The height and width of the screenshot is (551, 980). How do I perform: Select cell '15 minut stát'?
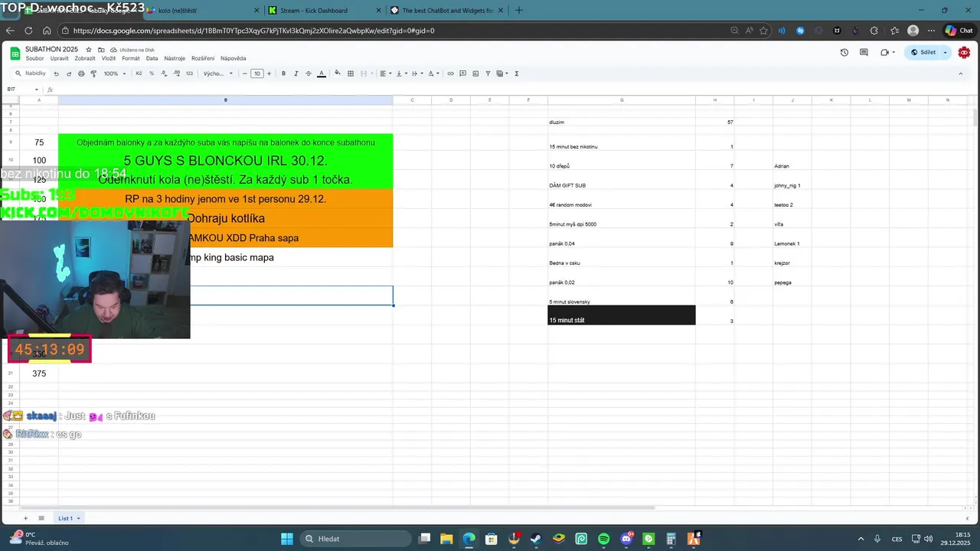(622, 315)
